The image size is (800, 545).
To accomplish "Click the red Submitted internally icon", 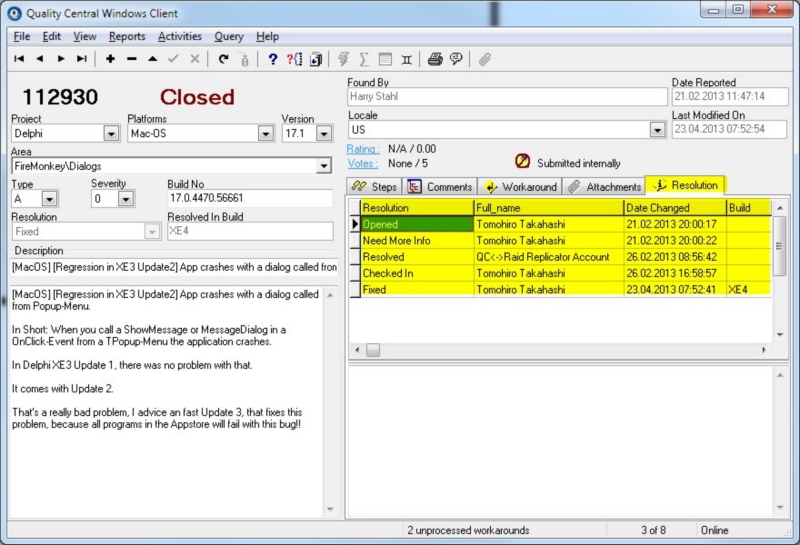I will point(522,161).
